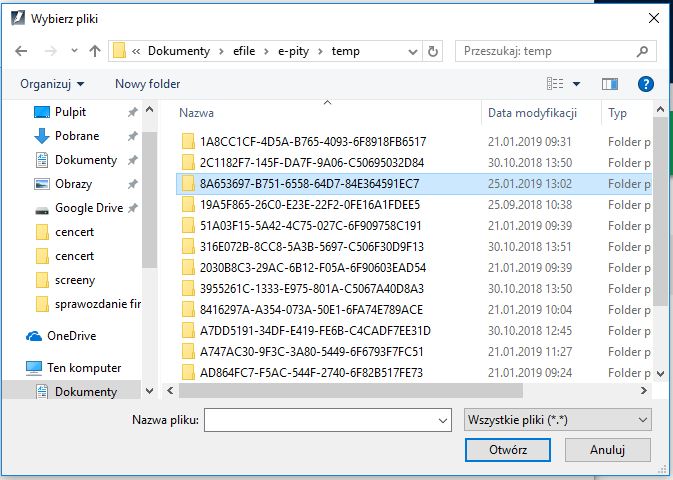Screen dimensions: 673x480
Task: Select Ten komputer in navigation pane
Action: coord(83,368)
